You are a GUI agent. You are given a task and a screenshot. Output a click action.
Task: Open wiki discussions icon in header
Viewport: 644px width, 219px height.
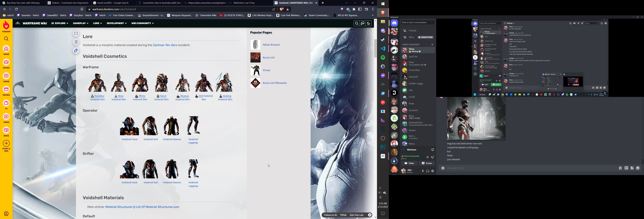[x=363, y=24]
